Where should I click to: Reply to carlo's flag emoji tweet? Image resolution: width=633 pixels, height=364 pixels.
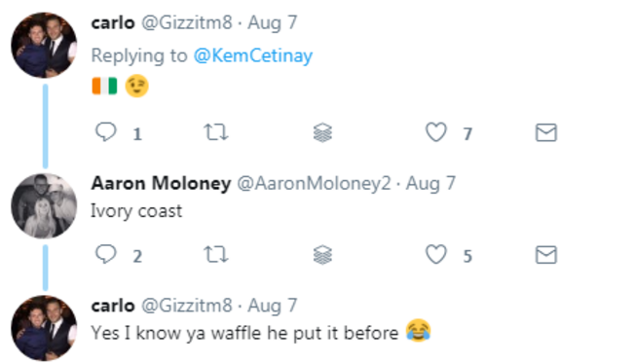click(106, 132)
